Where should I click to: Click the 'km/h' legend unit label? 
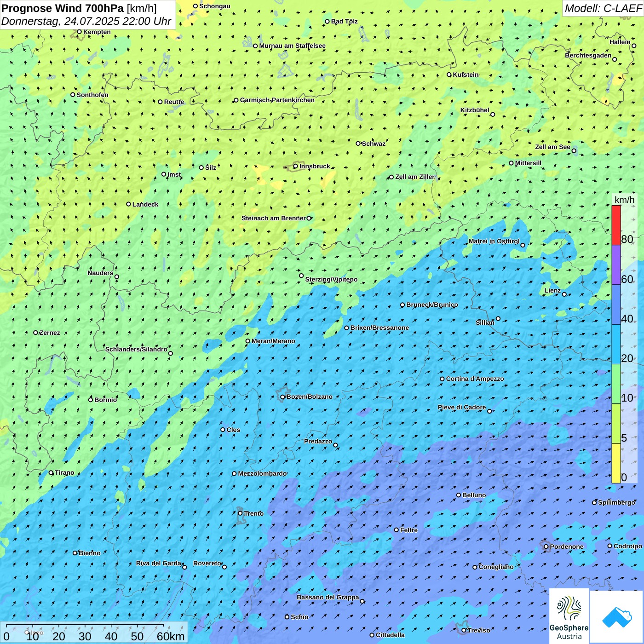point(624,199)
